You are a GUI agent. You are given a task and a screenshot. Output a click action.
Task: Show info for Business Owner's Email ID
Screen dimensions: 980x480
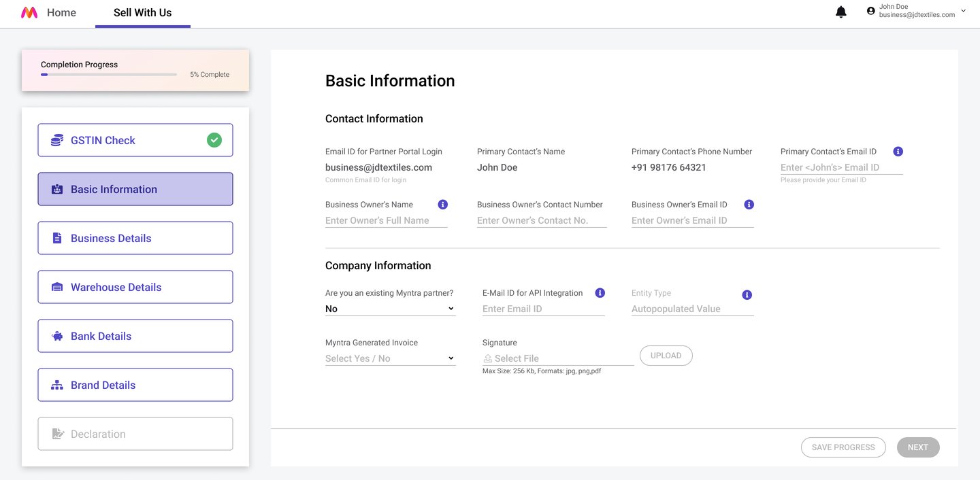tap(749, 205)
